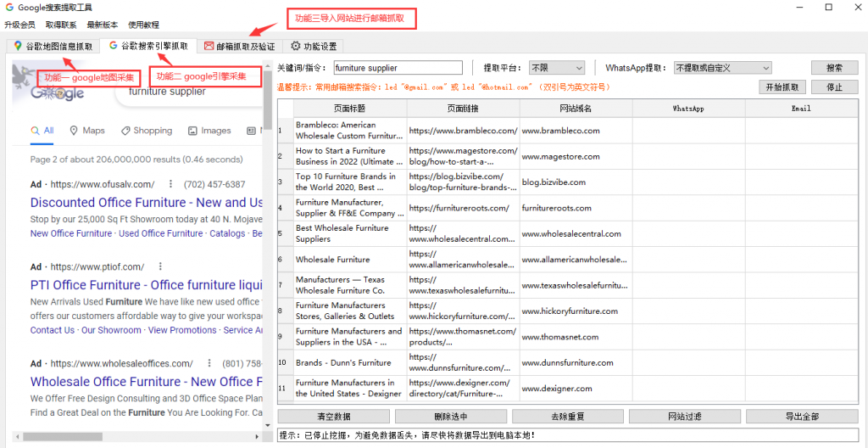Click the View Promotions sitelink
The image size is (868, 448).
pyautogui.click(x=182, y=330)
